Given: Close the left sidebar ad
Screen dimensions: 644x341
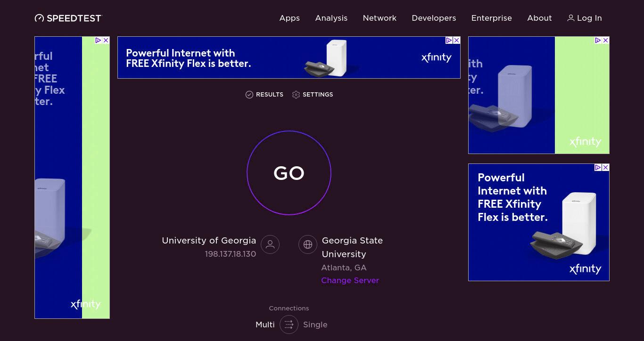Looking at the screenshot, I should pos(106,41).
